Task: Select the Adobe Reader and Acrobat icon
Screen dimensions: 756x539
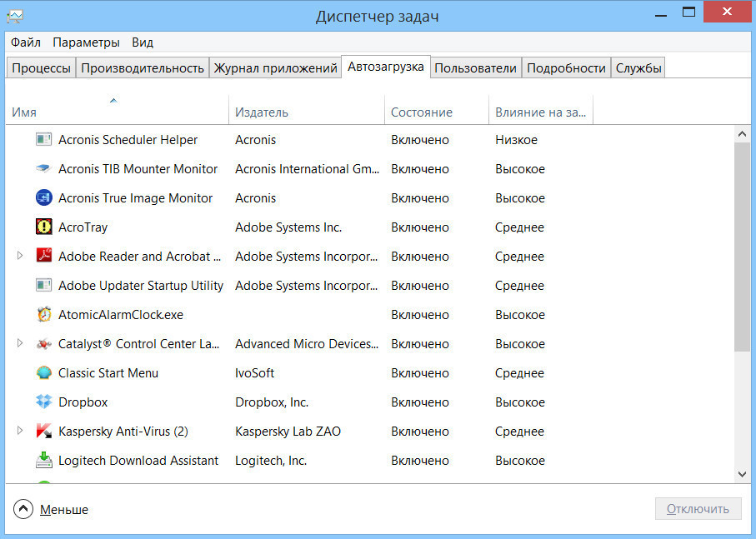Action: tap(44, 257)
